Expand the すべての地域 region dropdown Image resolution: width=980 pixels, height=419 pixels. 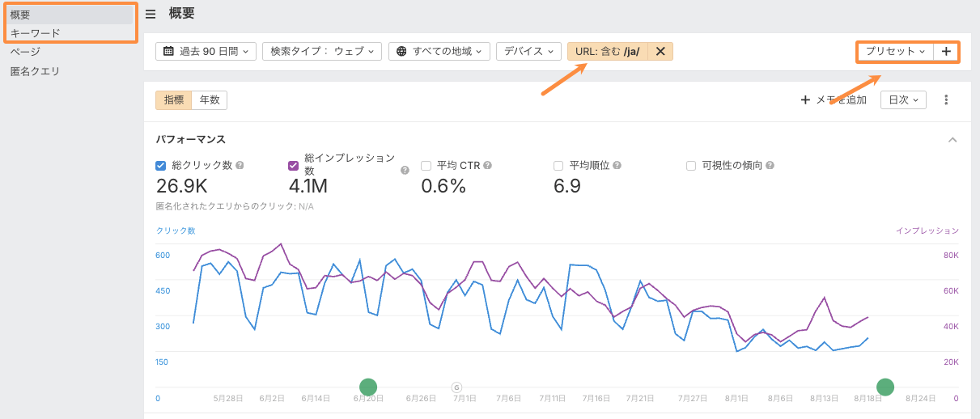point(439,51)
